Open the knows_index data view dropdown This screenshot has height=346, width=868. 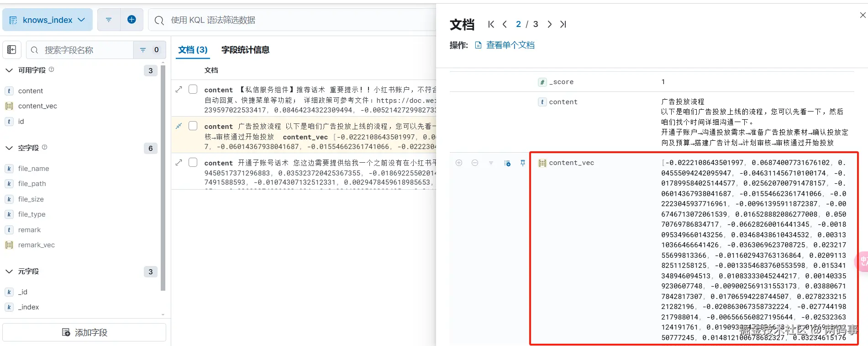click(x=47, y=20)
